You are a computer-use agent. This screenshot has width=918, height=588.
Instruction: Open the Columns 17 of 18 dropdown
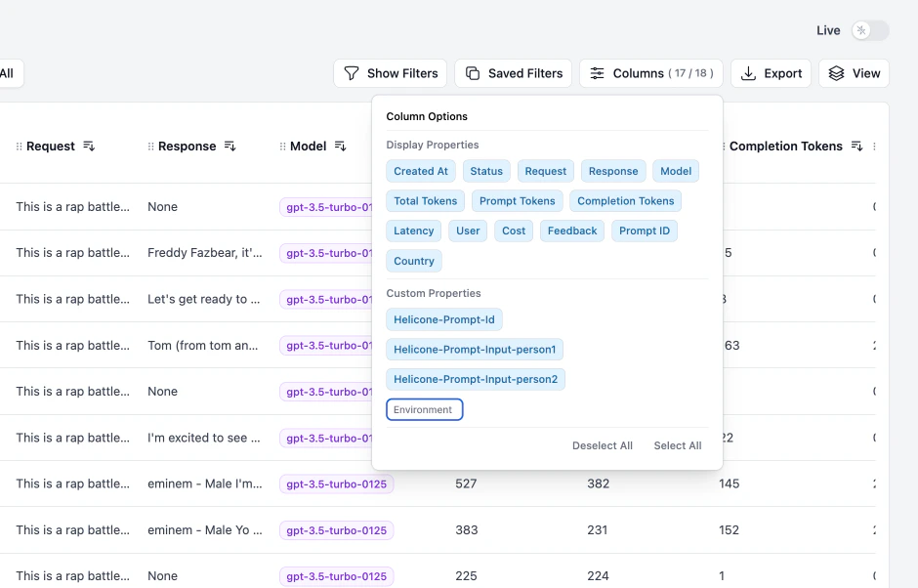(650, 73)
